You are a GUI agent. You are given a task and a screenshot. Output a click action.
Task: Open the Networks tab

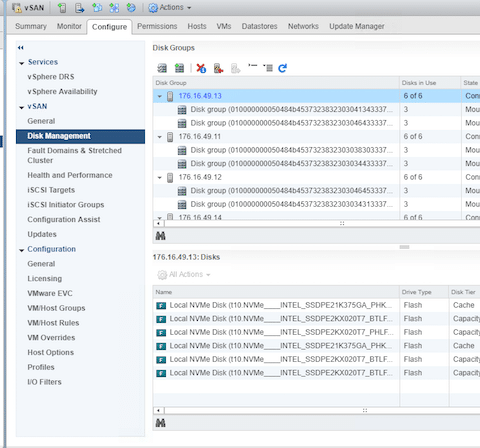click(303, 26)
